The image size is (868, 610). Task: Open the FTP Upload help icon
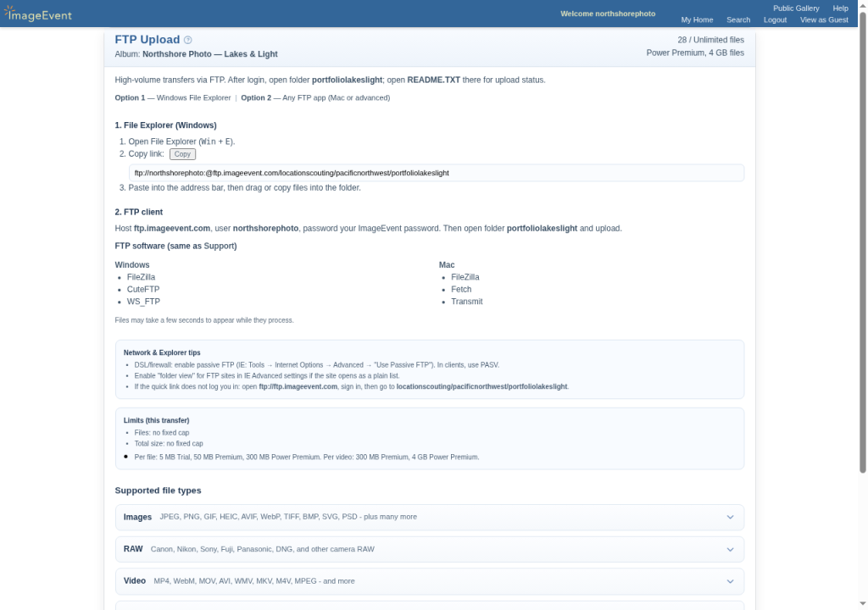[187, 40]
